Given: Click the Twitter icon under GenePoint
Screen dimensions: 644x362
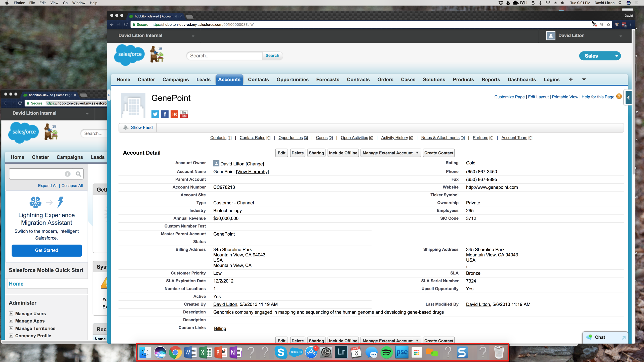Looking at the screenshot, I should tap(155, 114).
